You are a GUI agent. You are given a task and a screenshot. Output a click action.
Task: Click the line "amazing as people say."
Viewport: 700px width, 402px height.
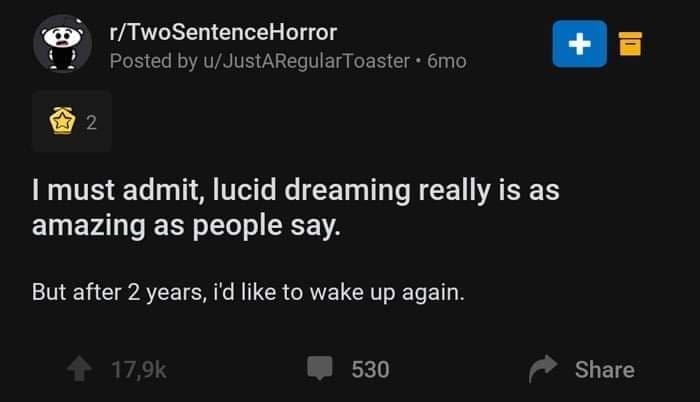click(x=187, y=226)
